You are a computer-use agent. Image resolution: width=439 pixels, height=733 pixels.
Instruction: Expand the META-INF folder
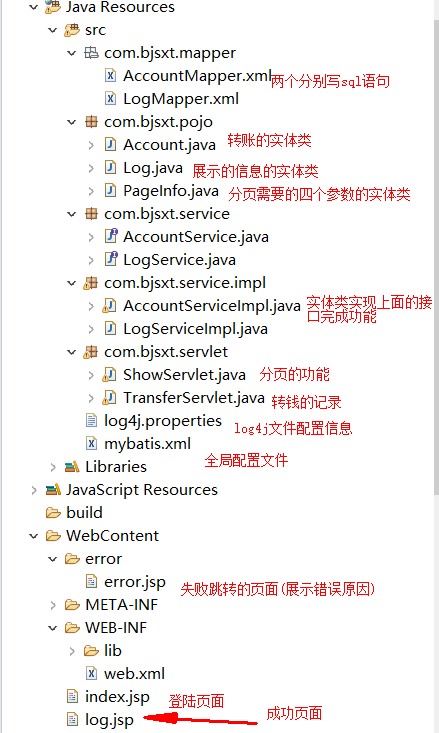click(x=52, y=605)
